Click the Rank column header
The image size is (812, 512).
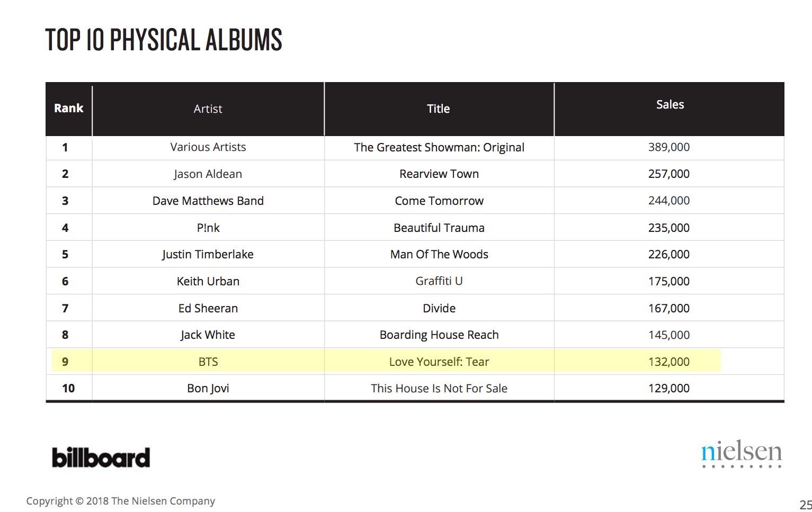[x=69, y=109]
